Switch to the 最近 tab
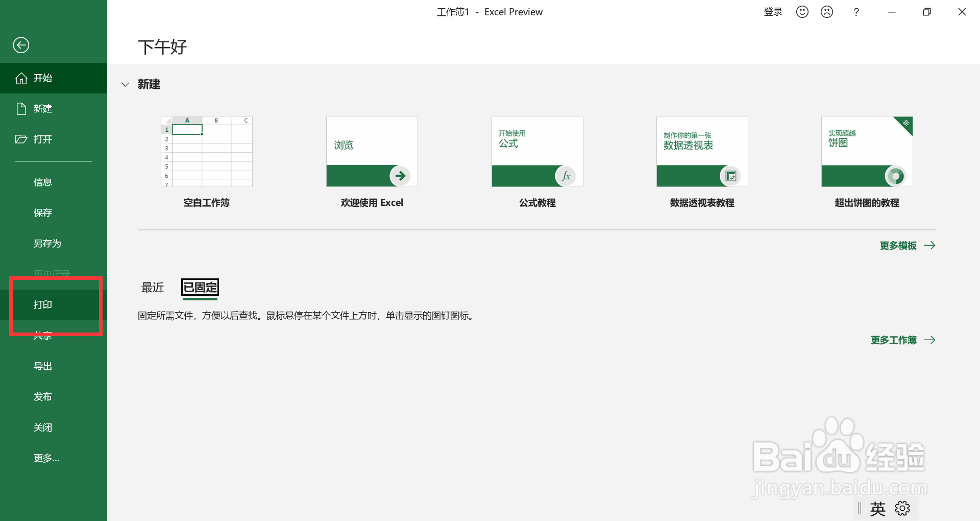Image resolution: width=980 pixels, height=521 pixels. 153,288
